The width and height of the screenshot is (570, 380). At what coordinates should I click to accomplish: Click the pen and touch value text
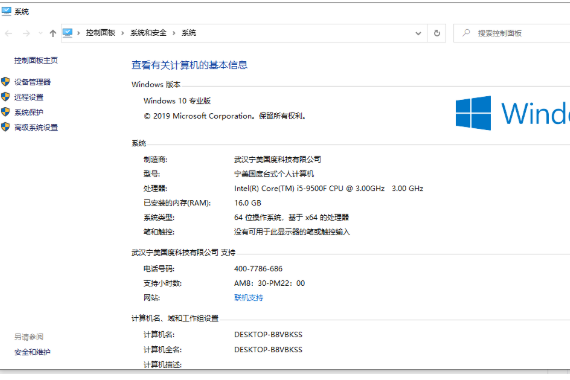point(292,232)
